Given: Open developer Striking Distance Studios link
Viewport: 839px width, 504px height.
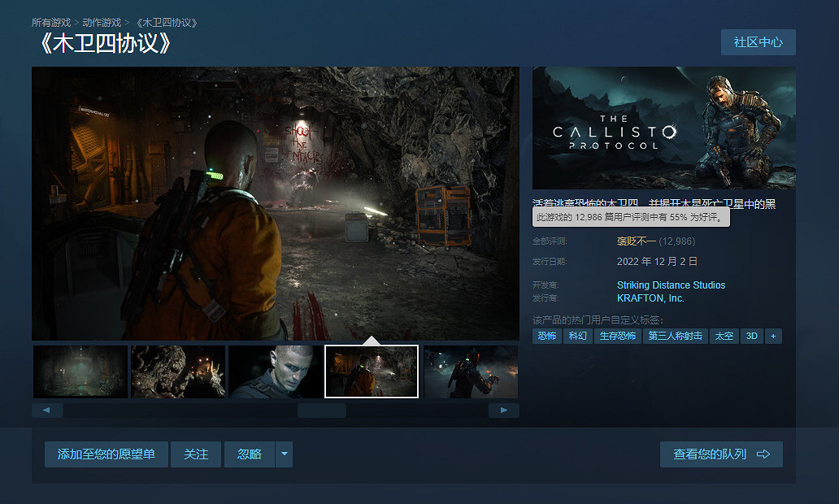Looking at the screenshot, I should point(671,285).
